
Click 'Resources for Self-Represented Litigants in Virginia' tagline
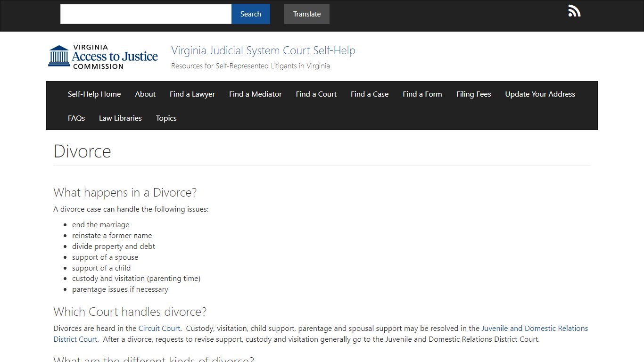pyautogui.click(x=250, y=66)
